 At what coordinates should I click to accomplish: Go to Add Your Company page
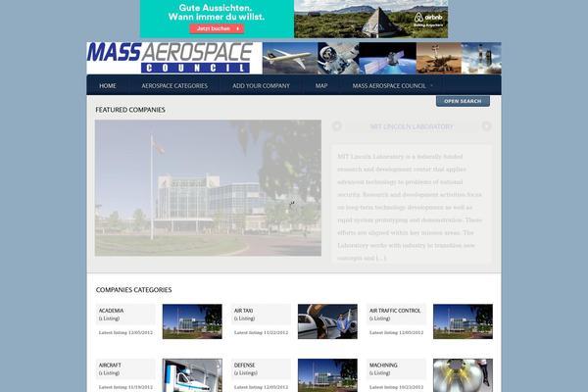point(261,86)
